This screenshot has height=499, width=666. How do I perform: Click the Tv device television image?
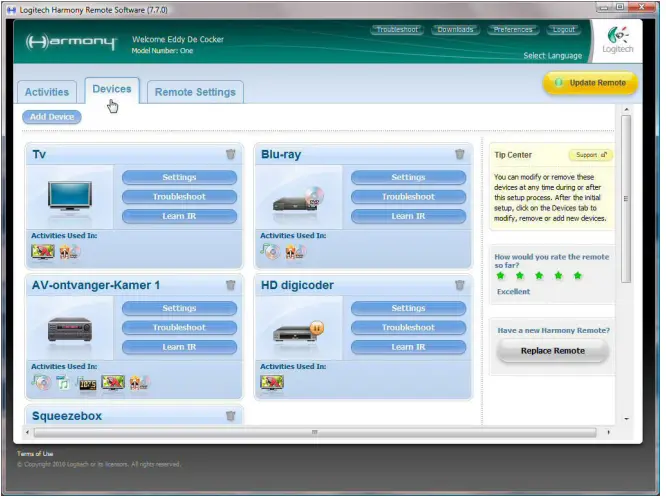click(70, 197)
